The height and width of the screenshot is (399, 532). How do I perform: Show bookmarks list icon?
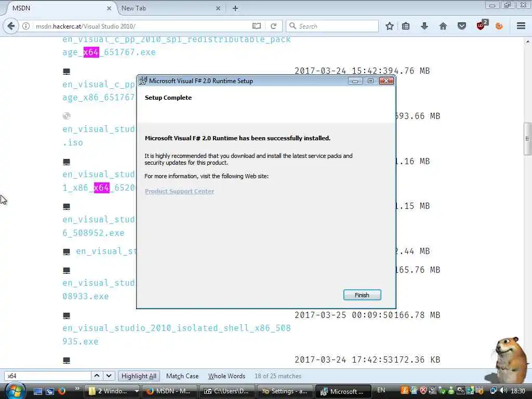click(406, 26)
